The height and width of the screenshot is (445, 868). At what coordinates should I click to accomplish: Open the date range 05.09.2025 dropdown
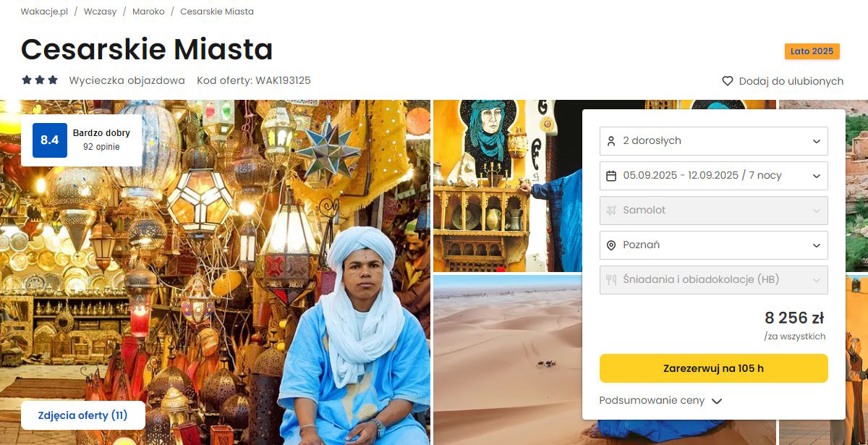[714, 176]
